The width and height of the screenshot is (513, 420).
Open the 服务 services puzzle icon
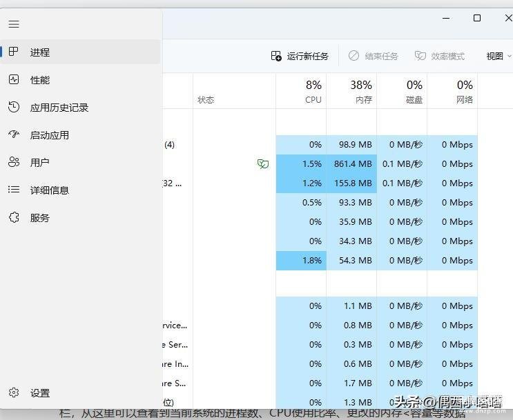[x=14, y=217]
